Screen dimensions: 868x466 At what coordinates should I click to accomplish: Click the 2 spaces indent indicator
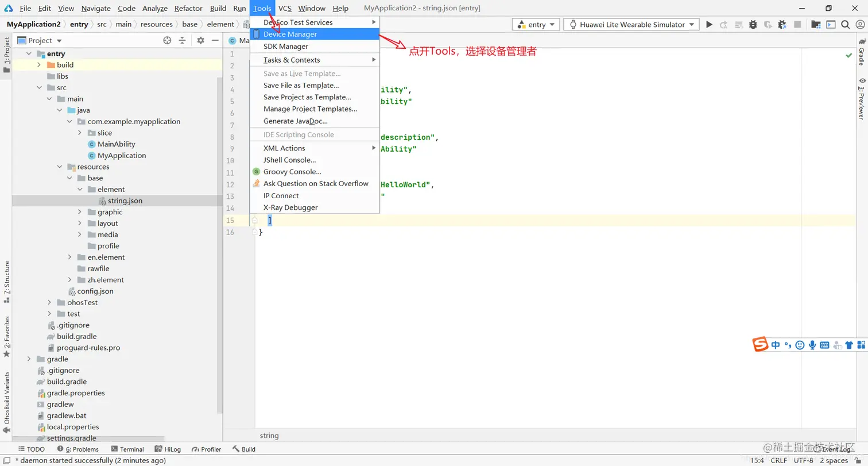834,460
